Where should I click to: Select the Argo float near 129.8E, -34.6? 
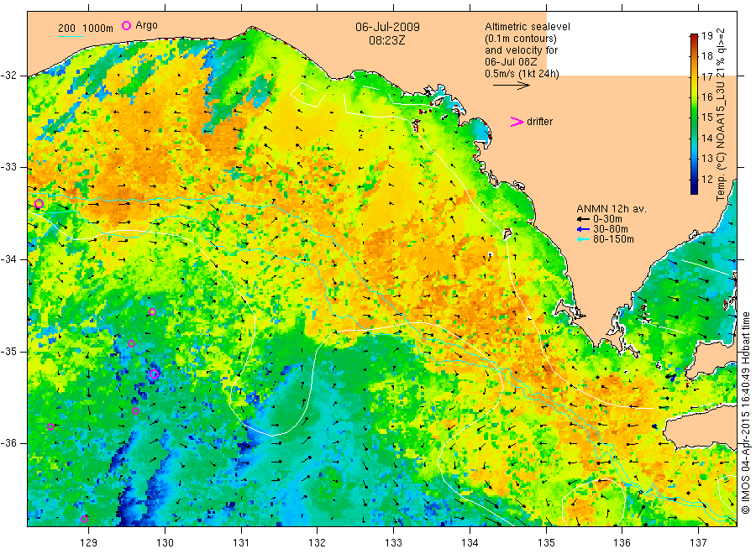point(152,311)
